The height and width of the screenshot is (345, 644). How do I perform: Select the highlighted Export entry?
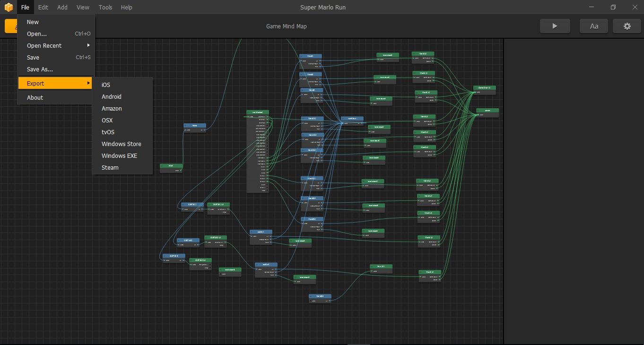click(x=56, y=83)
